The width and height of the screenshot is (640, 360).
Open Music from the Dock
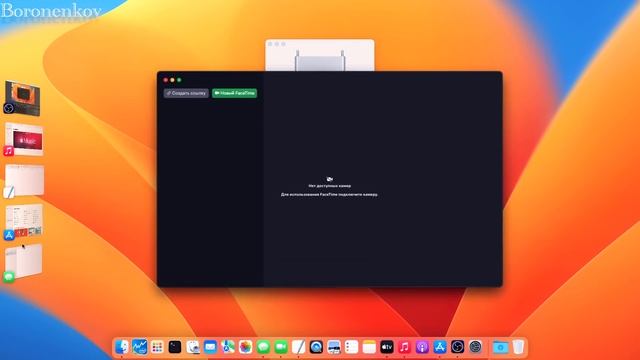coord(404,347)
